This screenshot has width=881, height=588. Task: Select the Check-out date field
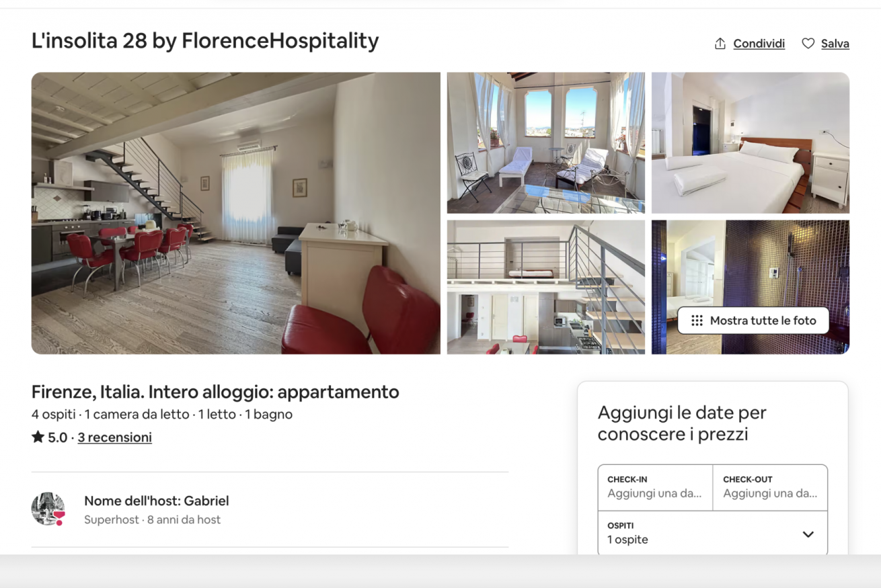[x=770, y=487]
